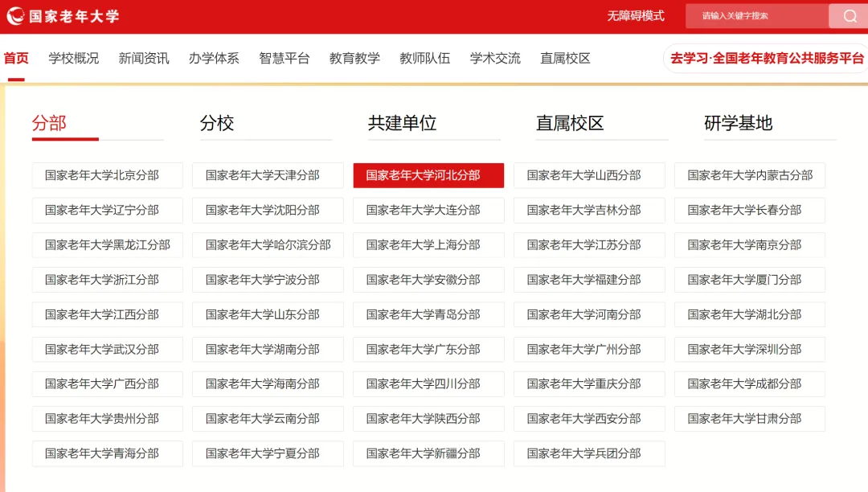Open the 学校概况 menu
The image size is (868, 492).
pyautogui.click(x=74, y=58)
